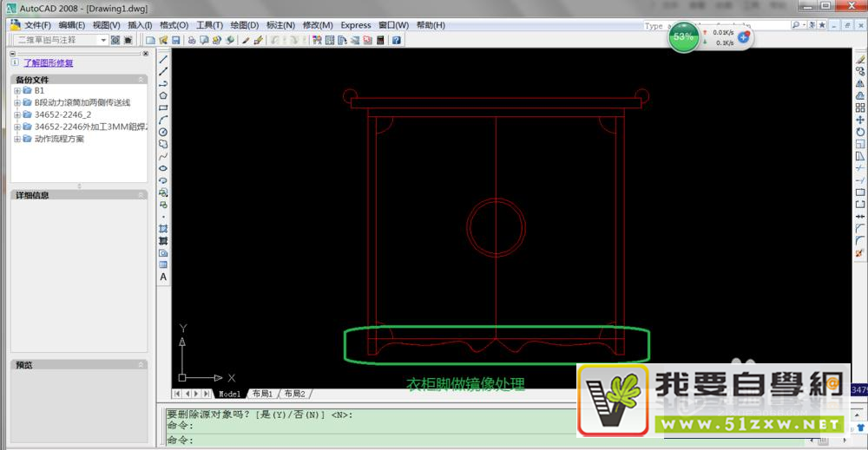Select the Move tool
868x450 pixels.
tap(859, 120)
